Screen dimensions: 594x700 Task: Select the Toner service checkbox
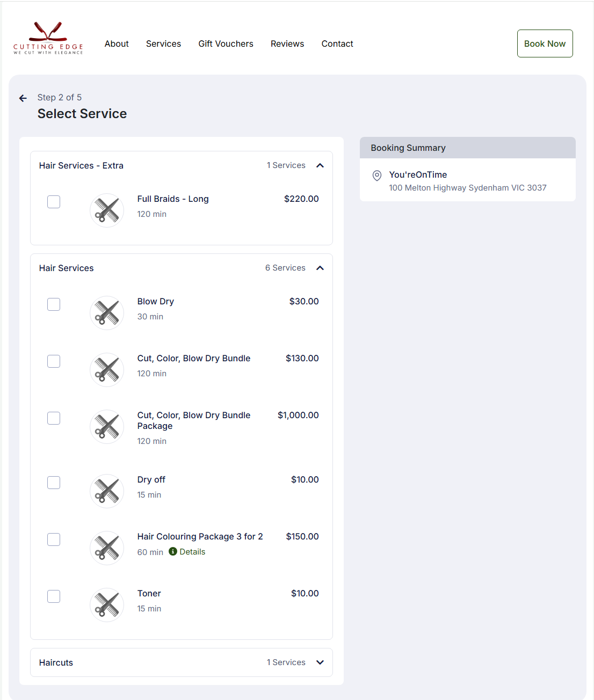[x=53, y=596]
